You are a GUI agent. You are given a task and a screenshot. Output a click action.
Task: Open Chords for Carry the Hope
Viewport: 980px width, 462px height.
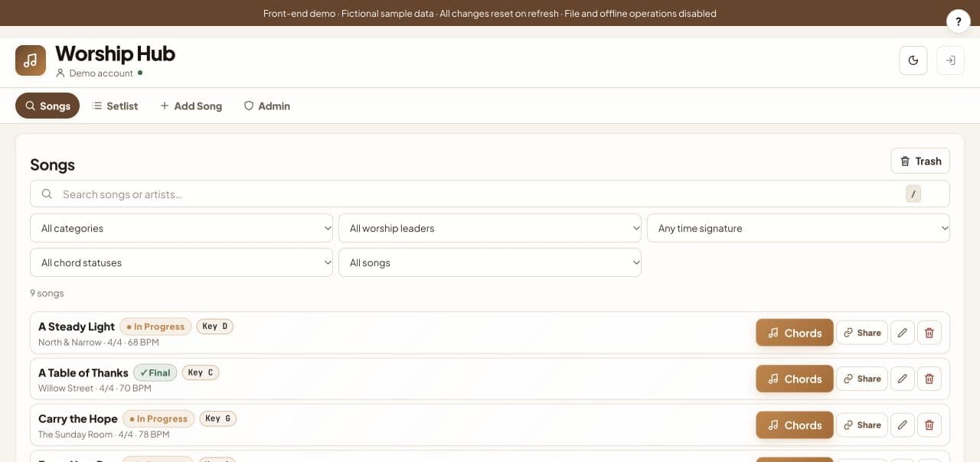(x=795, y=425)
